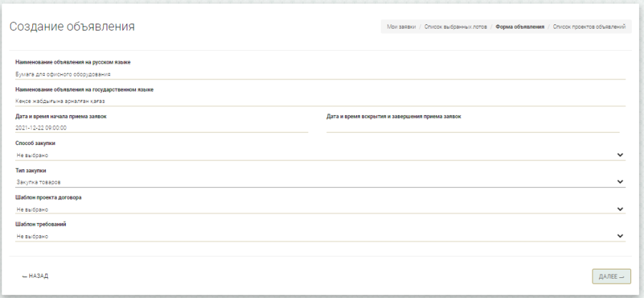The width and height of the screenshot is (644, 298).
Task: Select 'Форма объявления' breadcrumb item
Action: click(519, 26)
